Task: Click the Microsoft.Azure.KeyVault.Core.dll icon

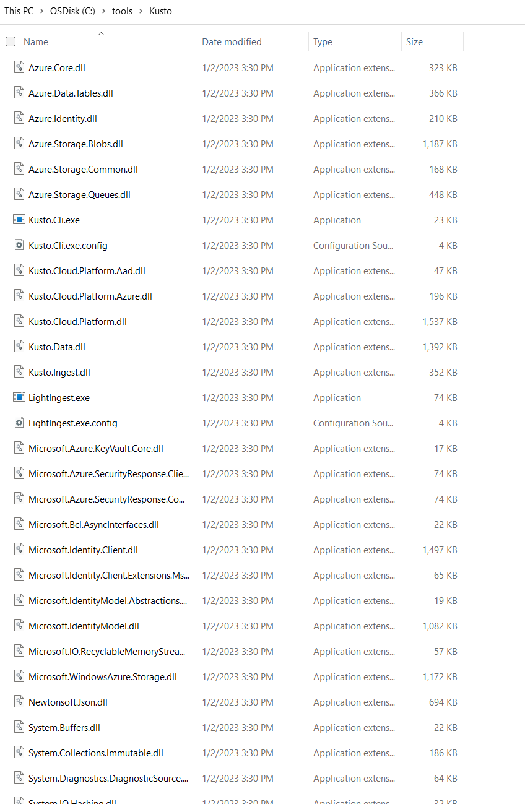Action: [19, 448]
